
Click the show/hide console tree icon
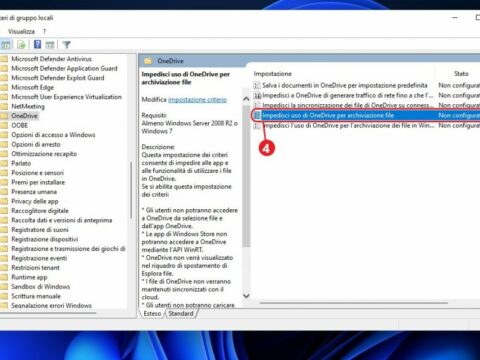(x=6, y=44)
